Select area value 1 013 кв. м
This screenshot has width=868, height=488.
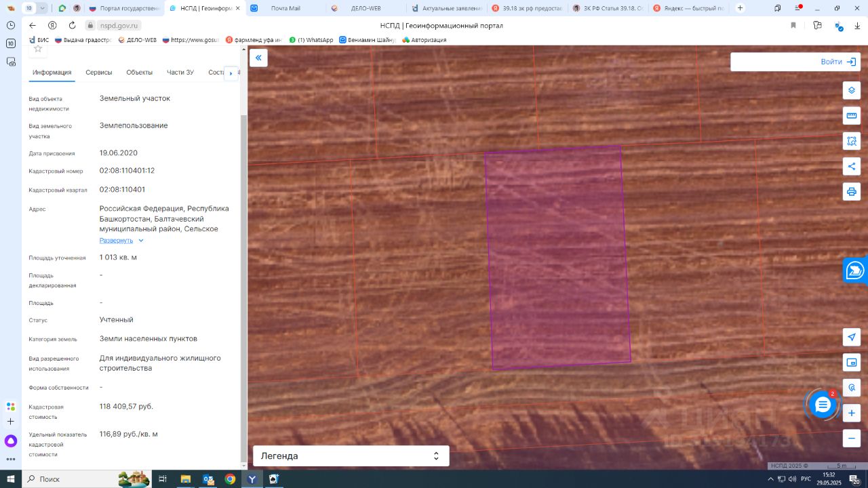(x=118, y=258)
